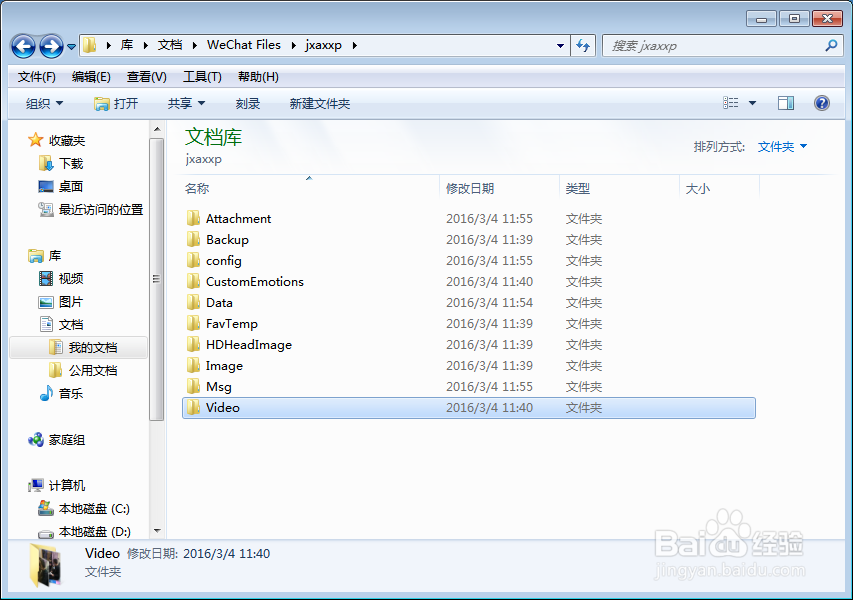This screenshot has width=853, height=600.
Task: Click the 打开 toolbar button
Action: pos(116,103)
